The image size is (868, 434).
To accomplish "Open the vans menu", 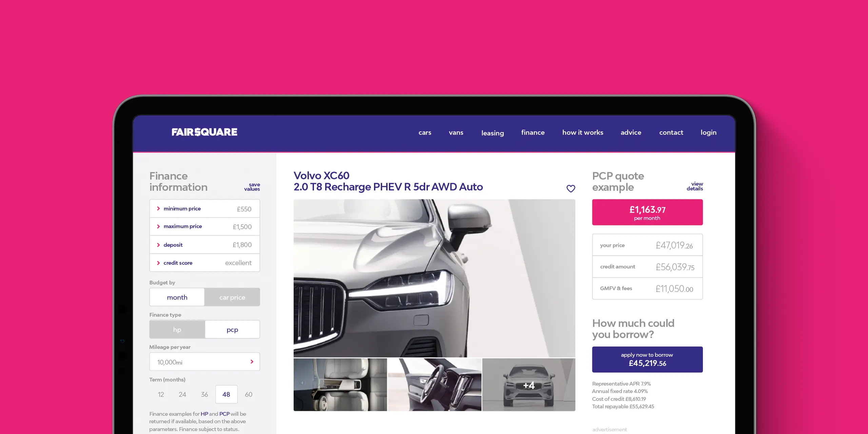I will (456, 133).
